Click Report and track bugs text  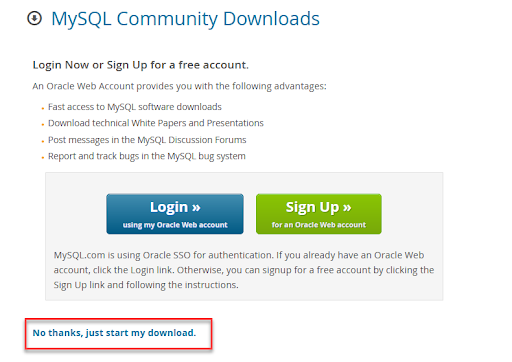[x=147, y=156]
